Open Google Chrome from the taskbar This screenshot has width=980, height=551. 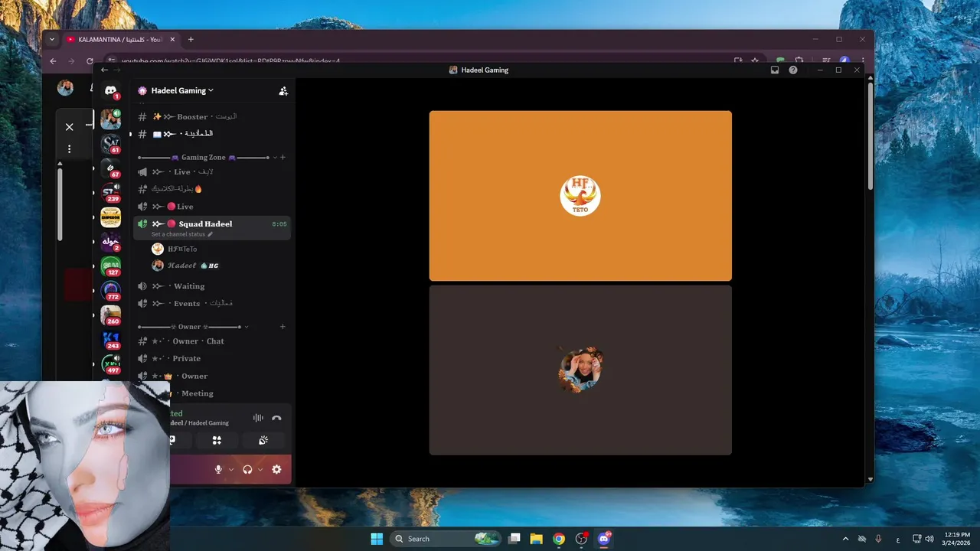559,539
